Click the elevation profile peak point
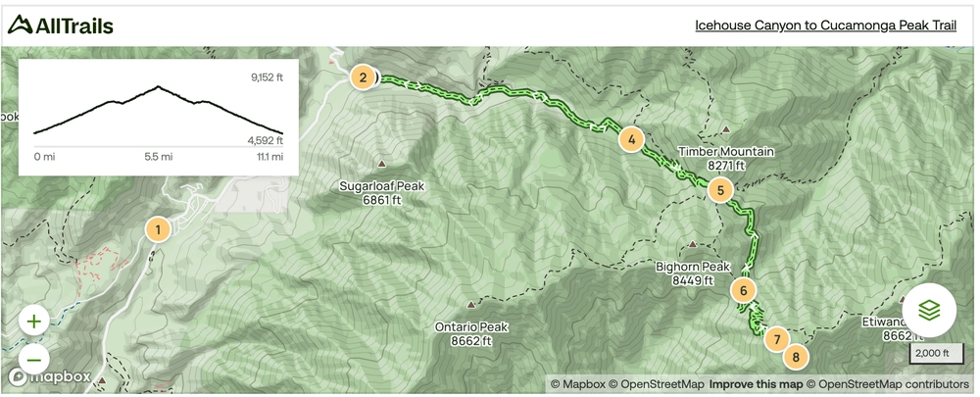 click(158, 86)
